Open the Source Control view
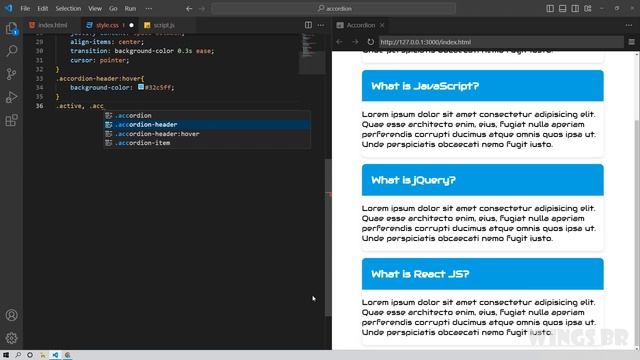 [x=11, y=74]
